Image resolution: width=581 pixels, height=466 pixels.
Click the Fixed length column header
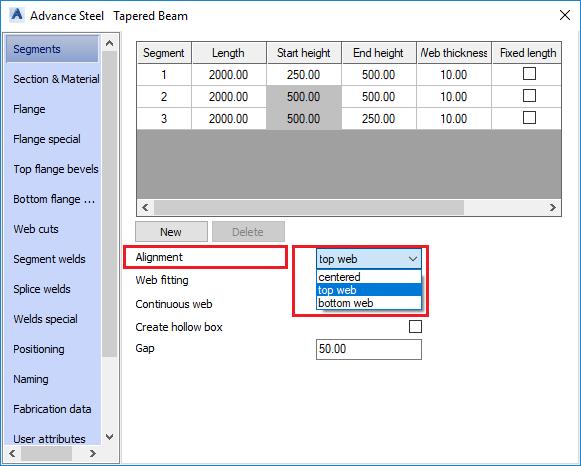pyautogui.click(x=527, y=53)
